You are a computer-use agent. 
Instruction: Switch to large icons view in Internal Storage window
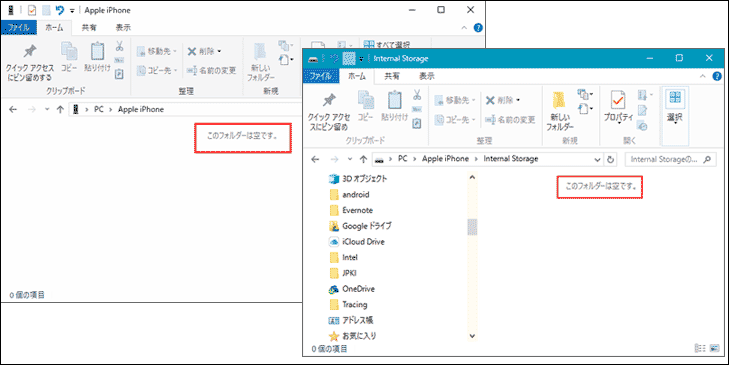pos(715,348)
